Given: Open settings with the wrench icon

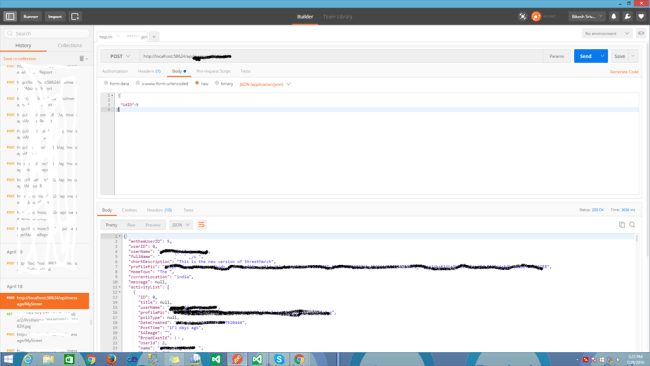Looking at the screenshot, I should click(x=628, y=17).
